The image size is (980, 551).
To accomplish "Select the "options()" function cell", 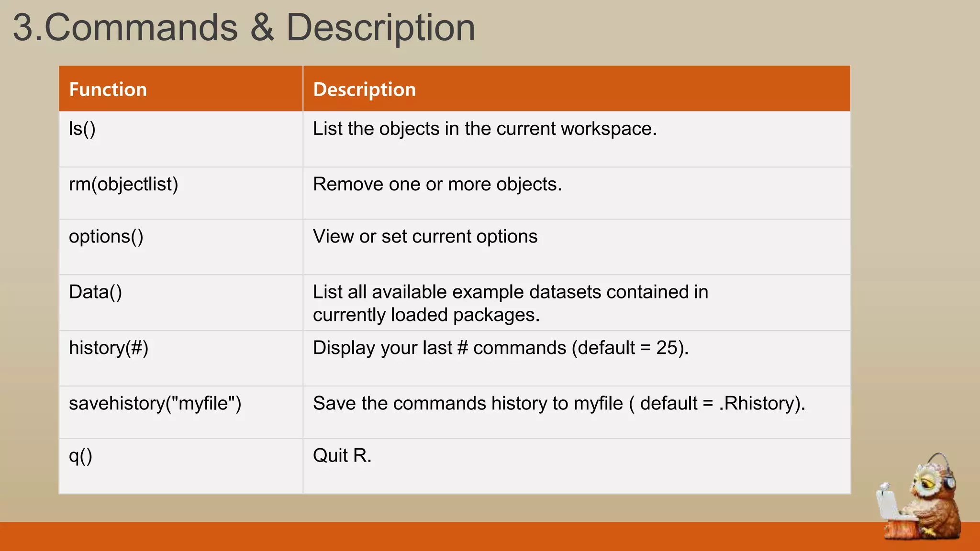I will pos(181,247).
